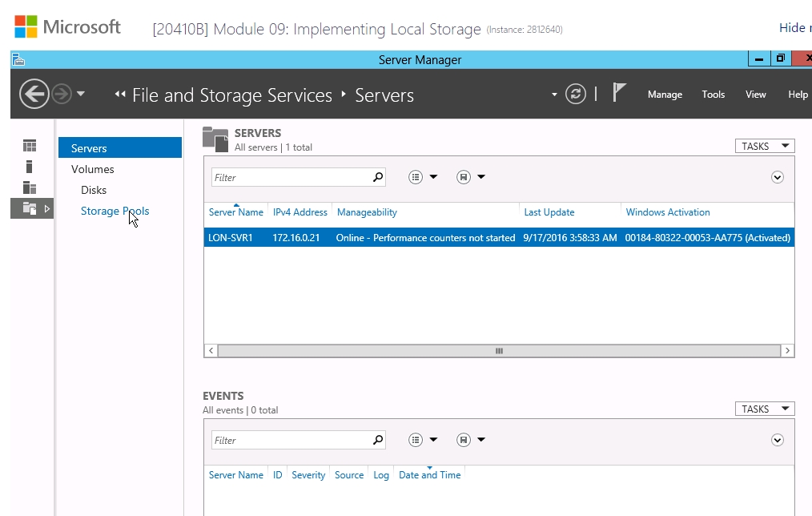
Task: Sort by IPv4 Address column
Action: pos(299,212)
